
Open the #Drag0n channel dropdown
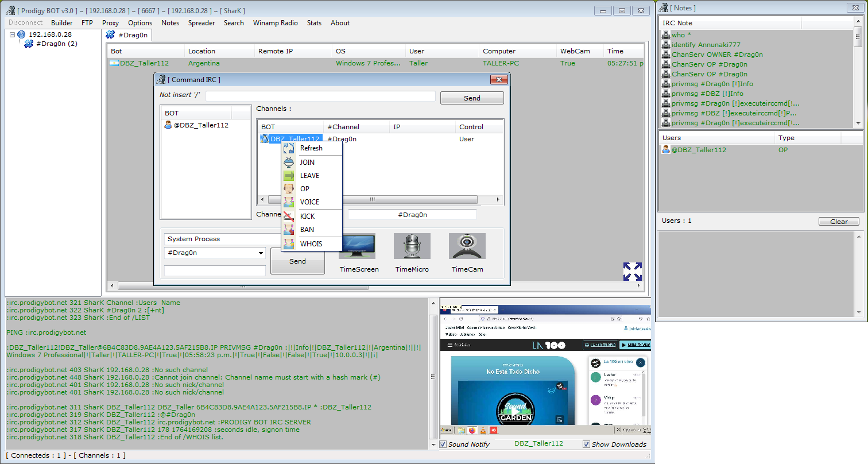point(261,253)
